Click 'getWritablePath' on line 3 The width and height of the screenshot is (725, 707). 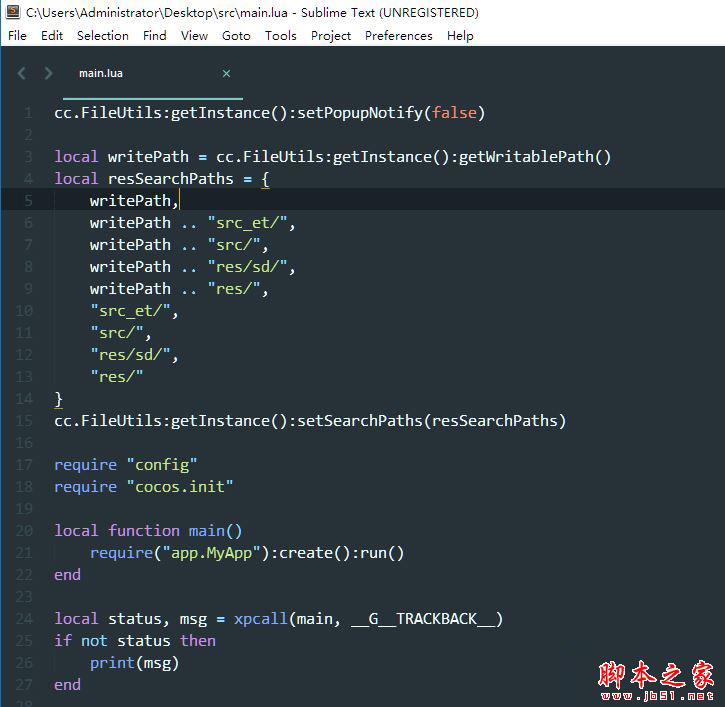(526, 157)
